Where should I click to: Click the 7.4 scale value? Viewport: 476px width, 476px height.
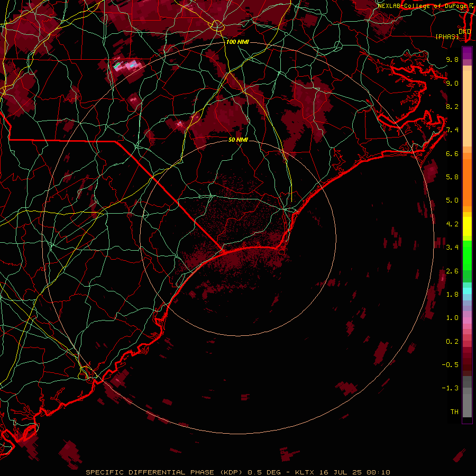(x=452, y=130)
